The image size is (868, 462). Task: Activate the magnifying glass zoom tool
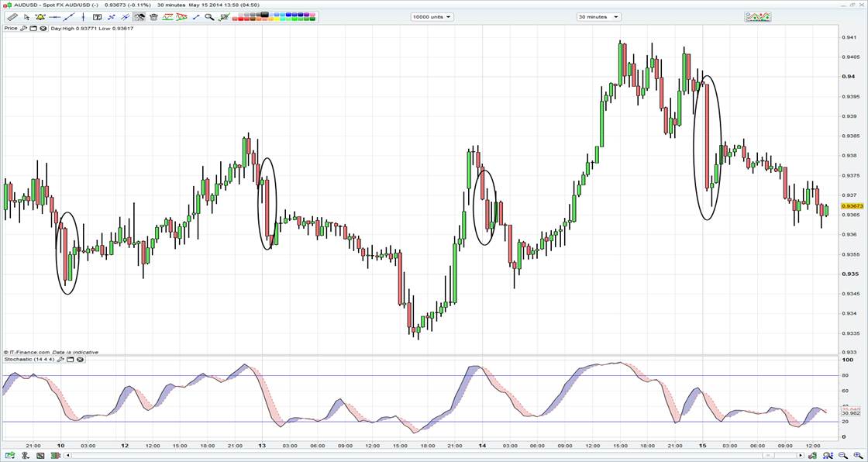[209, 16]
